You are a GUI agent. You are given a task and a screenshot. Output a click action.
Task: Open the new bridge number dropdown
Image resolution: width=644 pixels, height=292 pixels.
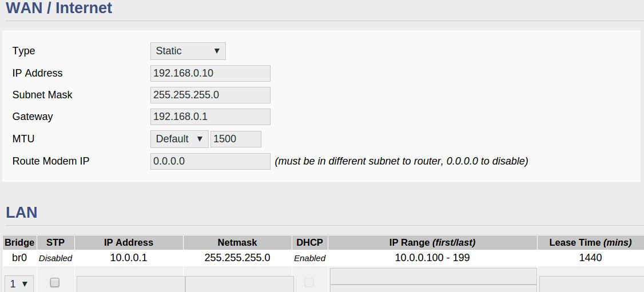point(19,283)
